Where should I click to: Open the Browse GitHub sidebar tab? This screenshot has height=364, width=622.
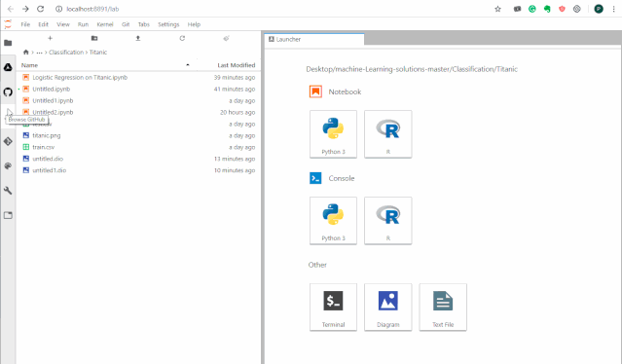[8, 92]
